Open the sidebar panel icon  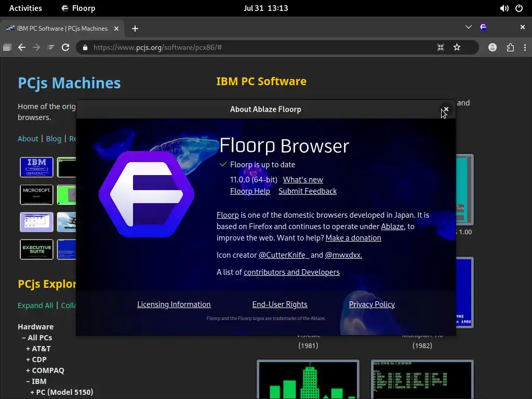click(7, 47)
